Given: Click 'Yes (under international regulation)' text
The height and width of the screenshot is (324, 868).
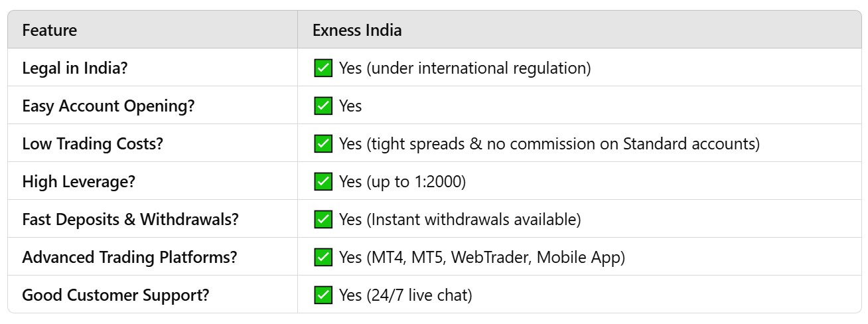Looking at the screenshot, I should tap(465, 68).
